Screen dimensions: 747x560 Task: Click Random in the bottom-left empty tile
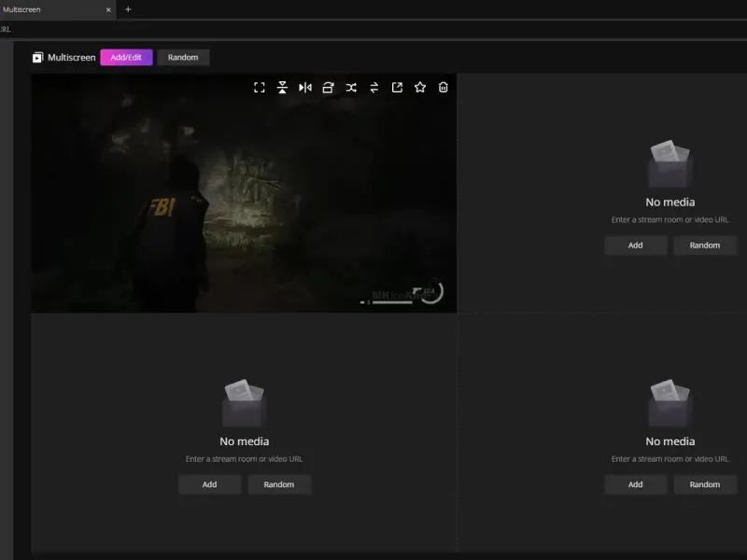tap(279, 484)
